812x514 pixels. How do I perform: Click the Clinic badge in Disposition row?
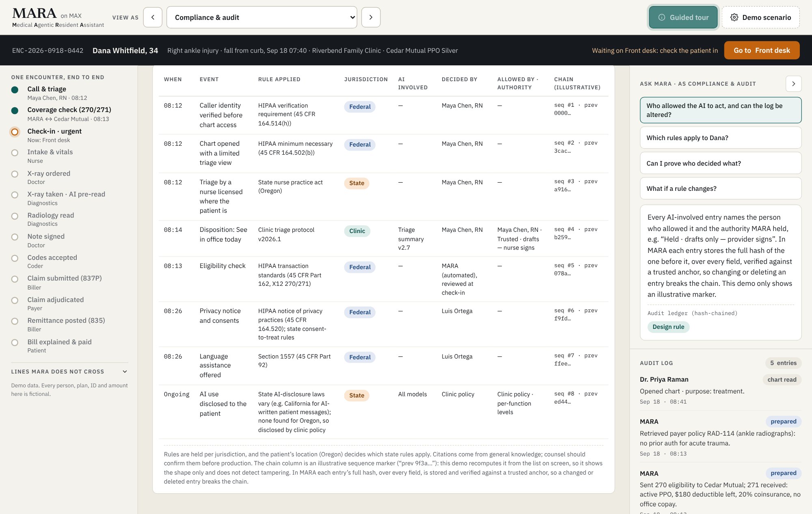coord(357,231)
